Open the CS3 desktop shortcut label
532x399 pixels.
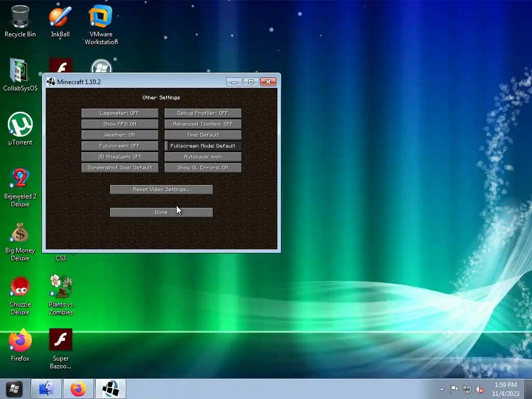[61, 258]
